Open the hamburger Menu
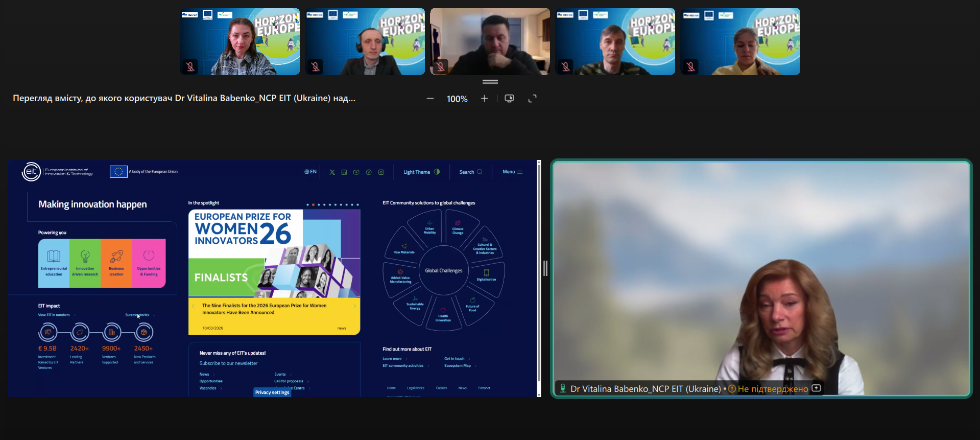The width and height of the screenshot is (980, 440). (x=512, y=172)
